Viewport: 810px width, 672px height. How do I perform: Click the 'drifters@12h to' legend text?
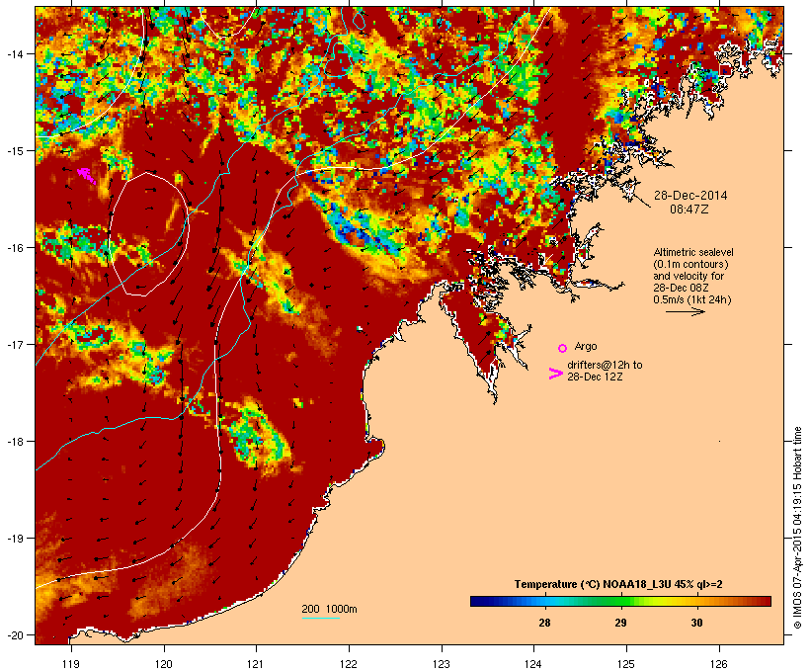[605, 365]
